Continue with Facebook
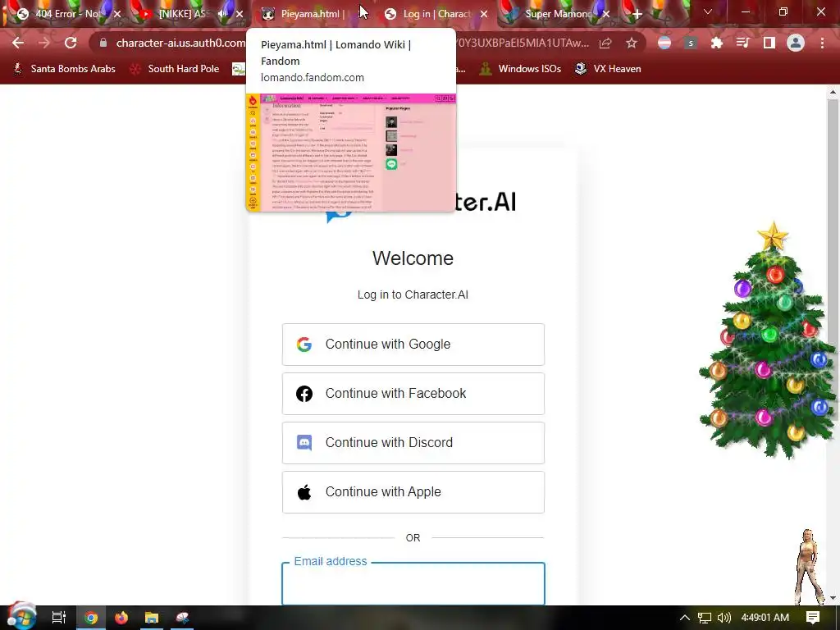The width and height of the screenshot is (840, 630). 413,394
